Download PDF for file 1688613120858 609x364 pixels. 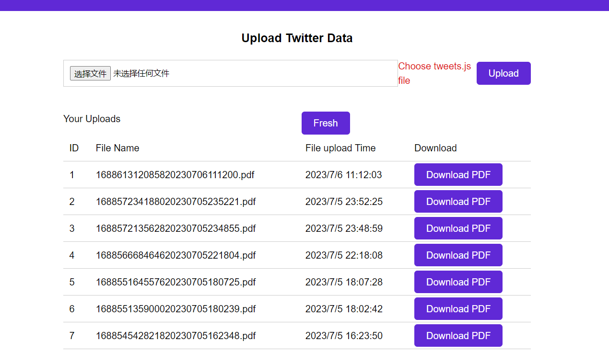(x=458, y=175)
